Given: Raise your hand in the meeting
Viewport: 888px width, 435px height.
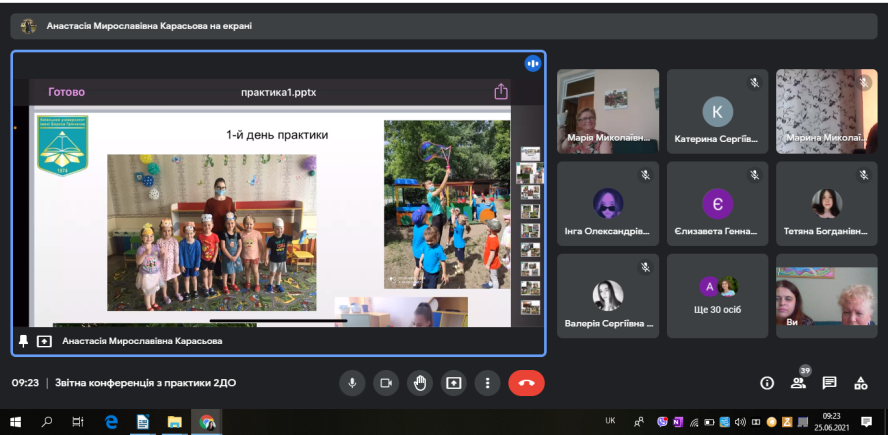Looking at the screenshot, I should [420, 382].
